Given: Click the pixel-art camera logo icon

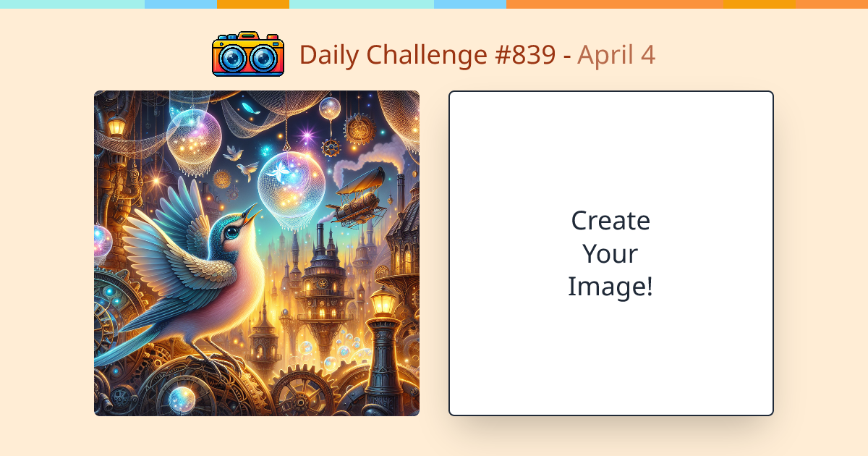Looking at the screenshot, I should click(248, 54).
